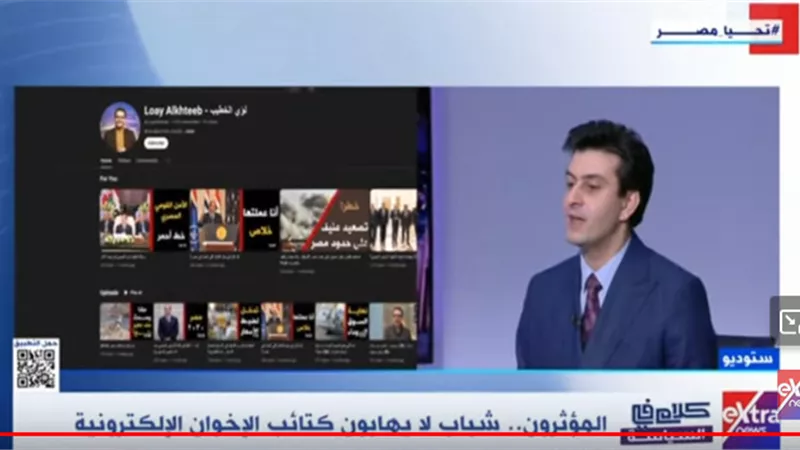Image resolution: width=800 pixels, height=450 pixels.
Task: Click the minimize-player arrow icon at right edge
Action: (789, 321)
